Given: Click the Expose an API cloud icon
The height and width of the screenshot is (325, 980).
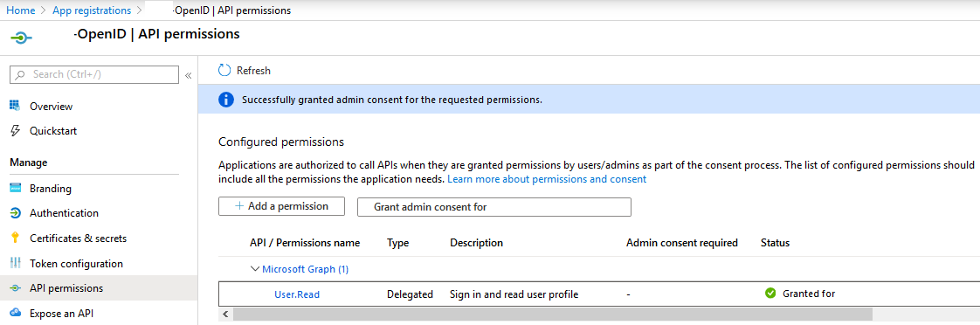Looking at the screenshot, I should [x=16, y=313].
